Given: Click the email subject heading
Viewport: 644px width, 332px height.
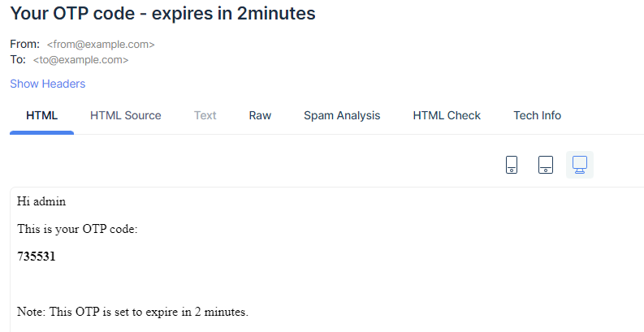Looking at the screenshot, I should 162,14.
